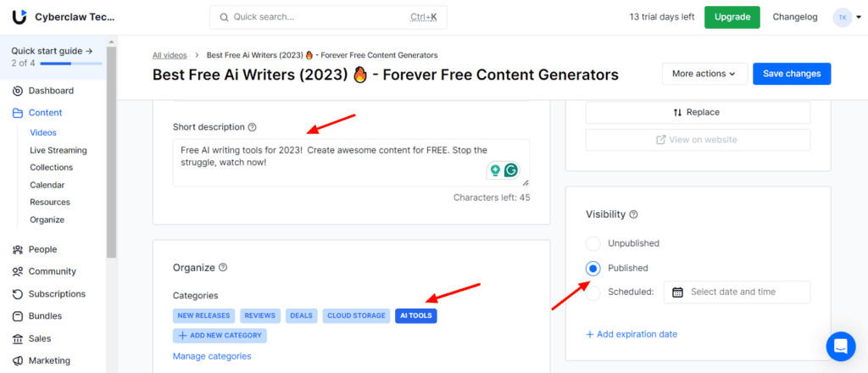Screen dimensions: 868x373
Task: Click the sidebar vertical scrollbar
Action: [x=111, y=153]
